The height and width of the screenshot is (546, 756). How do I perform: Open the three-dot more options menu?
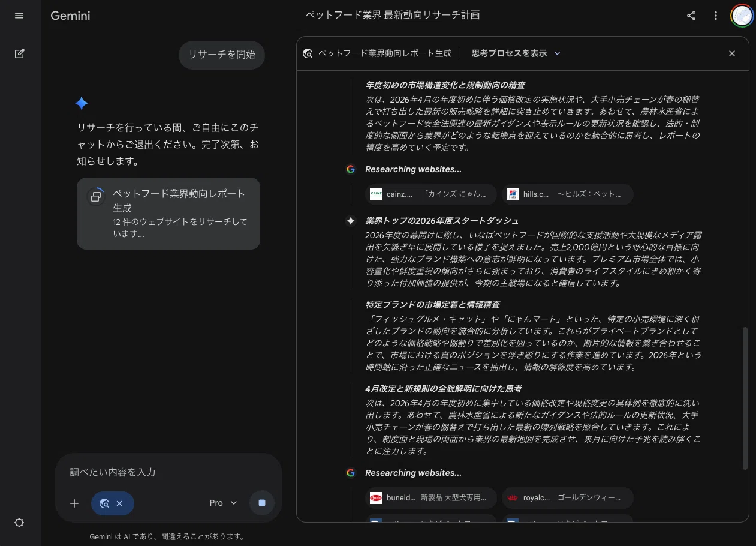[x=716, y=16]
